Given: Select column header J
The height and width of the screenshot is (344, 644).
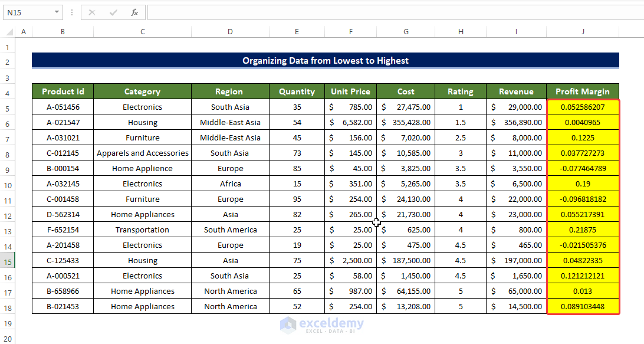Looking at the screenshot, I should tap(583, 31).
